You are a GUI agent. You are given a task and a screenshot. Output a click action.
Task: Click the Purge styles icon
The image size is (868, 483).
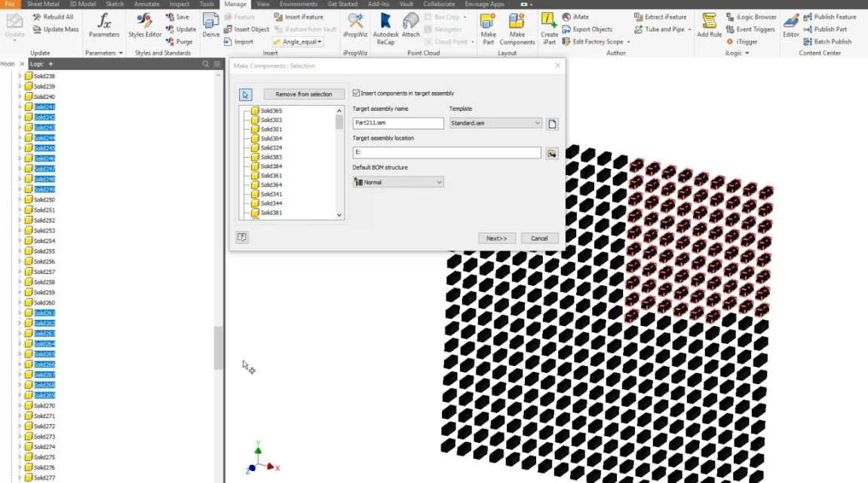click(x=170, y=42)
